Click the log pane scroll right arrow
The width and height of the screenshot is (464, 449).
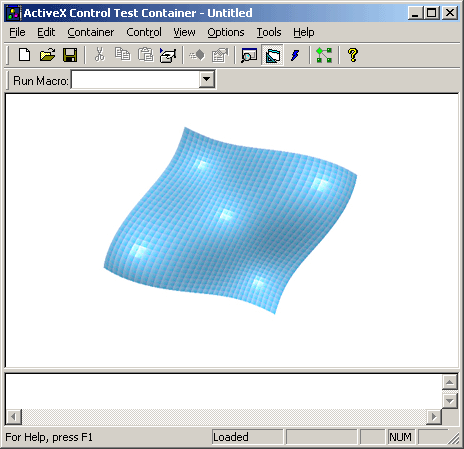tap(434, 417)
